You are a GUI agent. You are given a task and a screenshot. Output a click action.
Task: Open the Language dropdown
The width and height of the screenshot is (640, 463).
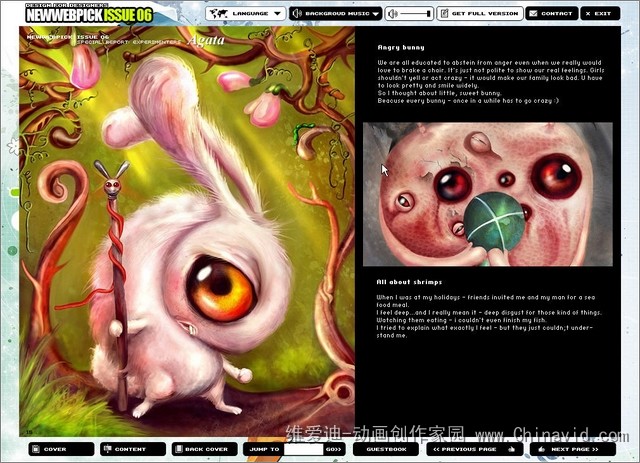pyautogui.click(x=245, y=13)
